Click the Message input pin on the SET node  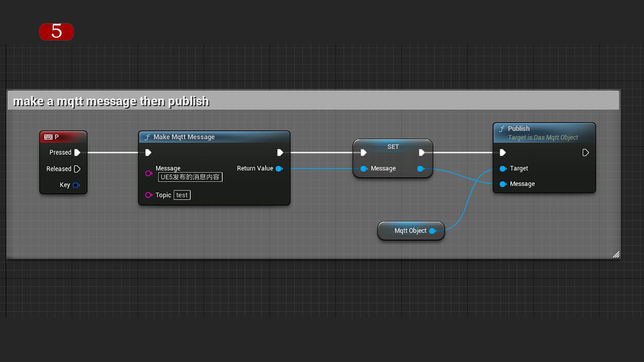[364, 169]
